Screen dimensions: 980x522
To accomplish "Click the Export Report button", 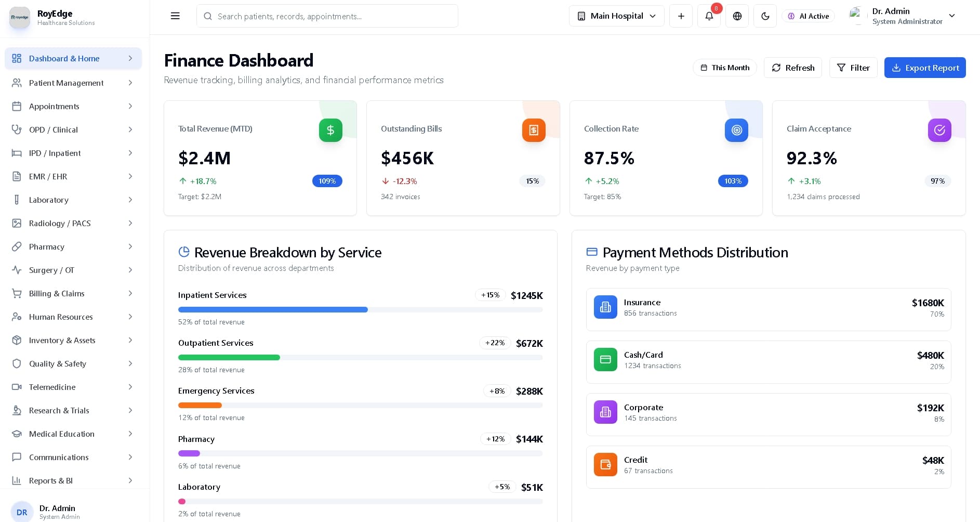I will click(x=925, y=68).
